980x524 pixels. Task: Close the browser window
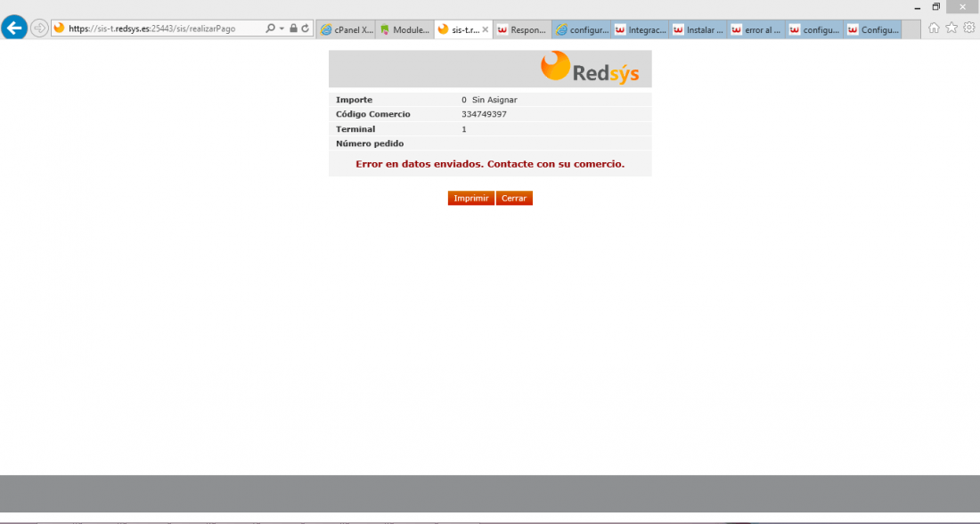(962, 7)
